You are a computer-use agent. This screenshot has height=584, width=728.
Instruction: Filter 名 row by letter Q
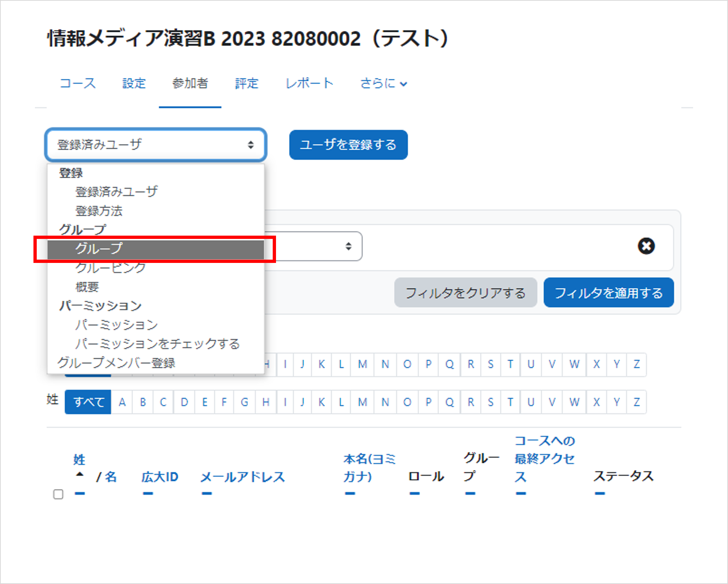(x=449, y=364)
